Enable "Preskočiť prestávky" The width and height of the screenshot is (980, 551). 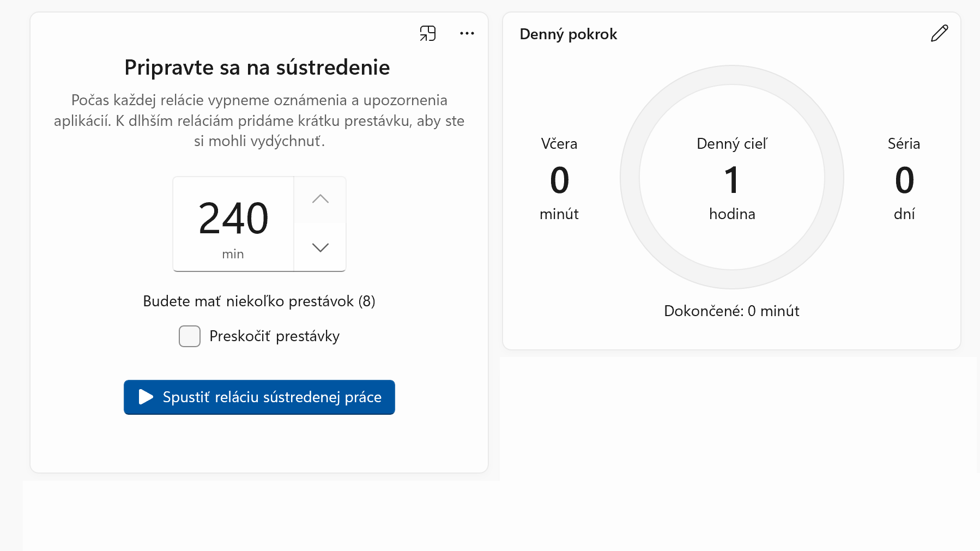click(x=189, y=336)
